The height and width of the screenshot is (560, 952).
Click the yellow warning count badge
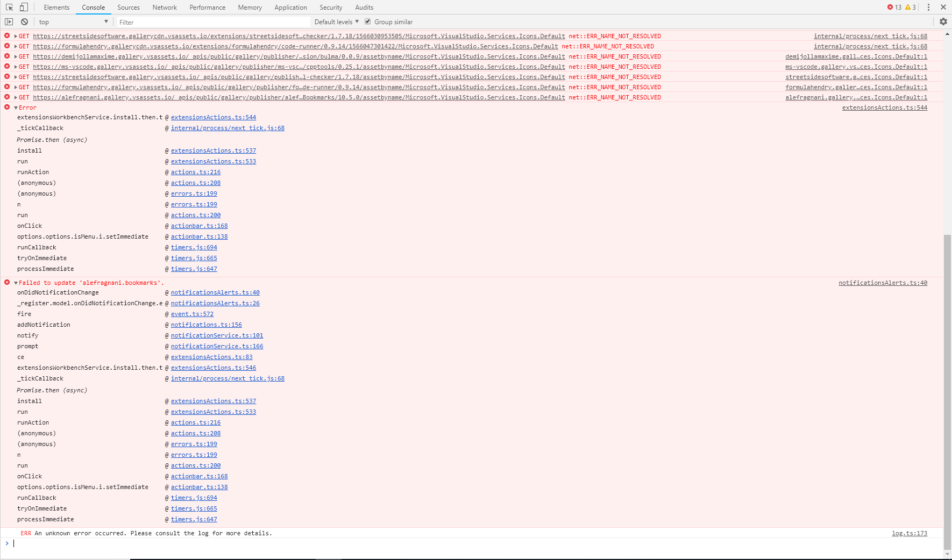[911, 7]
